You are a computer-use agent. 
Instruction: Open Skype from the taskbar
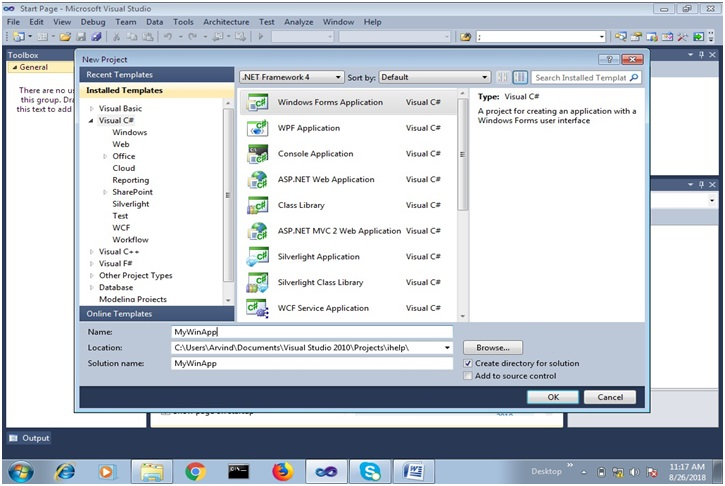370,472
